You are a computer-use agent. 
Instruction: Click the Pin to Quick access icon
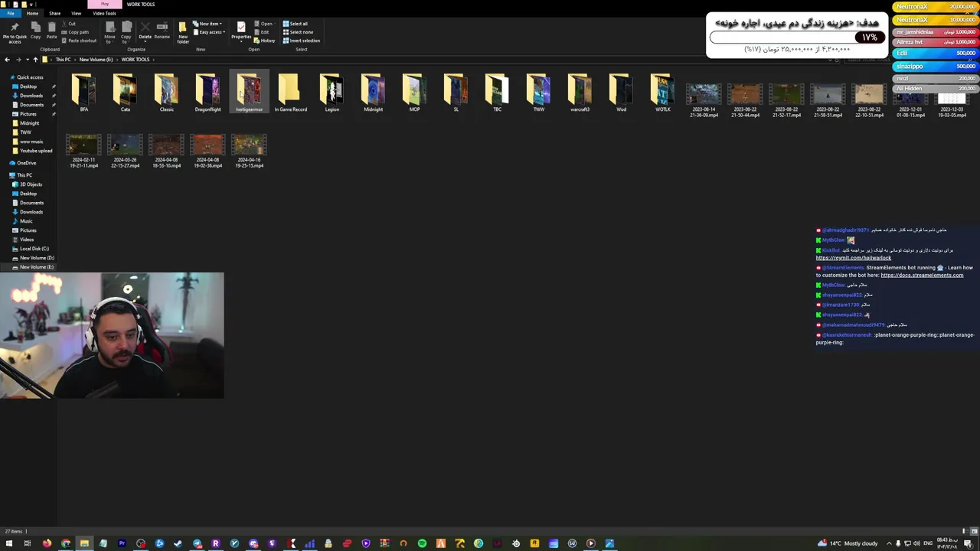(x=15, y=32)
